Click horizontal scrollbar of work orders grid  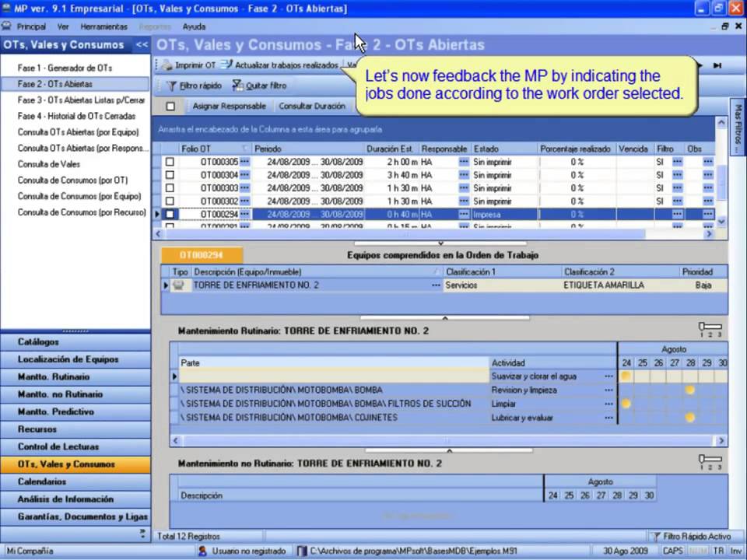tap(405, 234)
